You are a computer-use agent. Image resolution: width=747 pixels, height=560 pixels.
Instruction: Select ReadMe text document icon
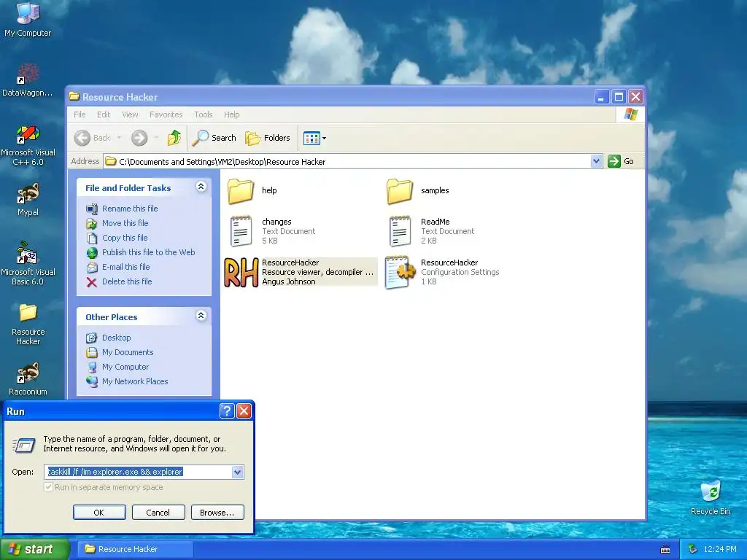pos(400,231)
